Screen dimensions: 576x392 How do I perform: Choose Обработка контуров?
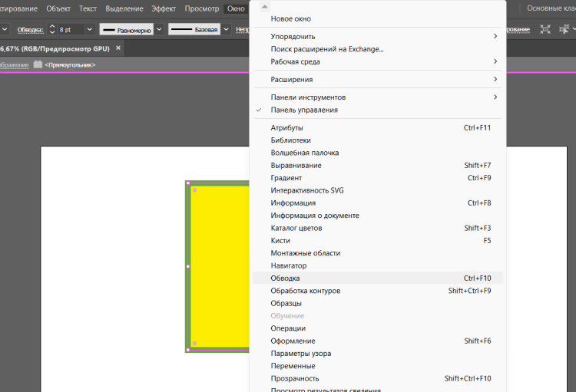point(378,291)
